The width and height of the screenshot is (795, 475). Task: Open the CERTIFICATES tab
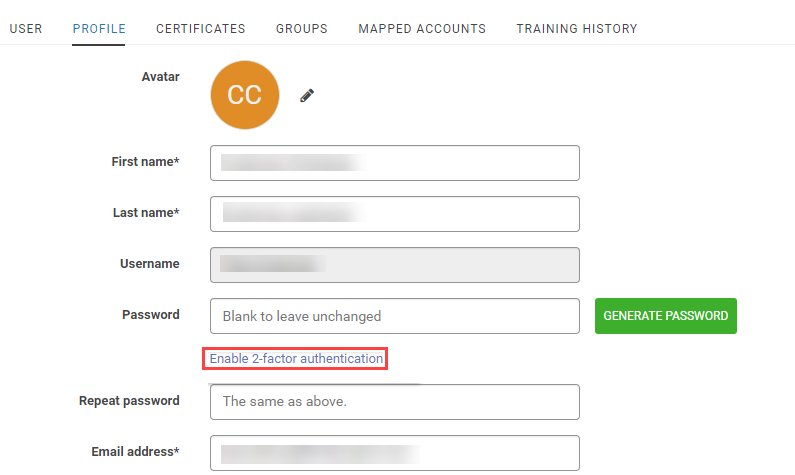[x=201, y=29]
